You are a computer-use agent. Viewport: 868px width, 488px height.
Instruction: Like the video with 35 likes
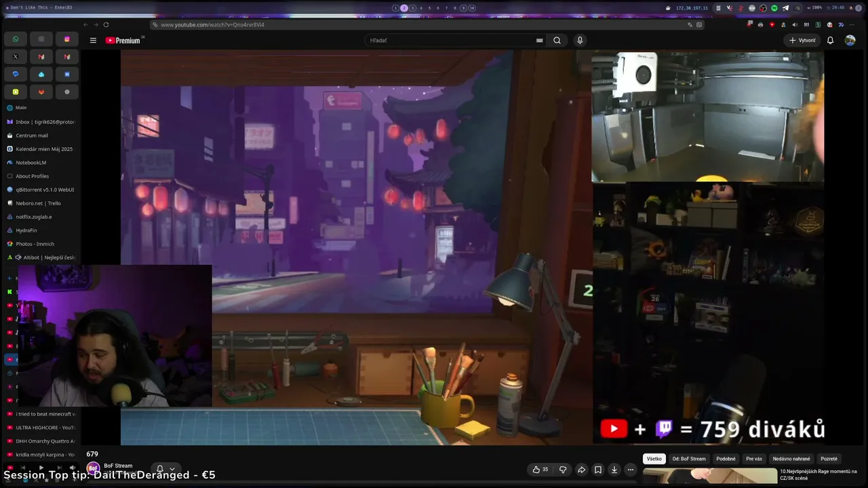click(x=540, y=470)
